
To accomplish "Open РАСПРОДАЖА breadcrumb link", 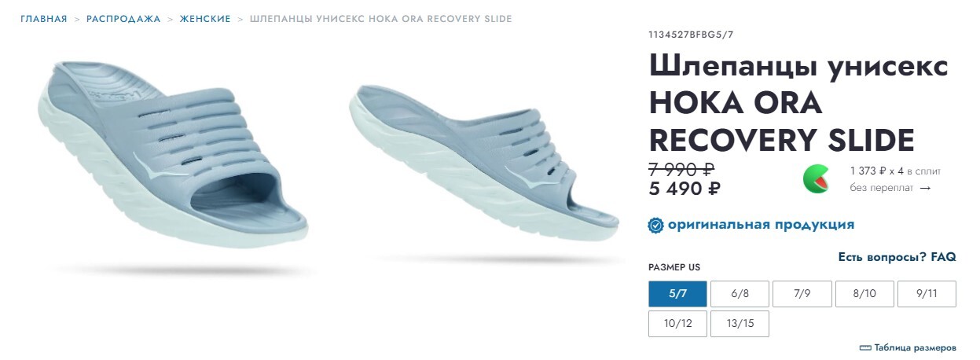I will pos(123,19).
